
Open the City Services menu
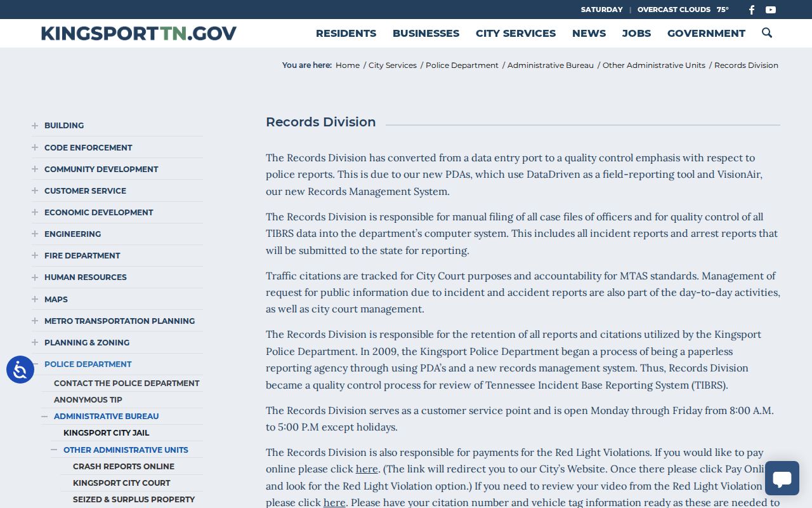[516, 33]
